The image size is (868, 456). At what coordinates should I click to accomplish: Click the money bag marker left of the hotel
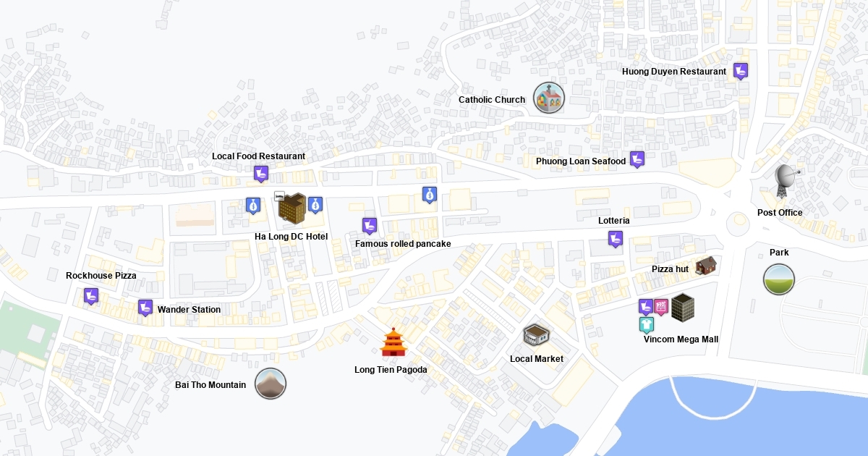click(252, 206)
